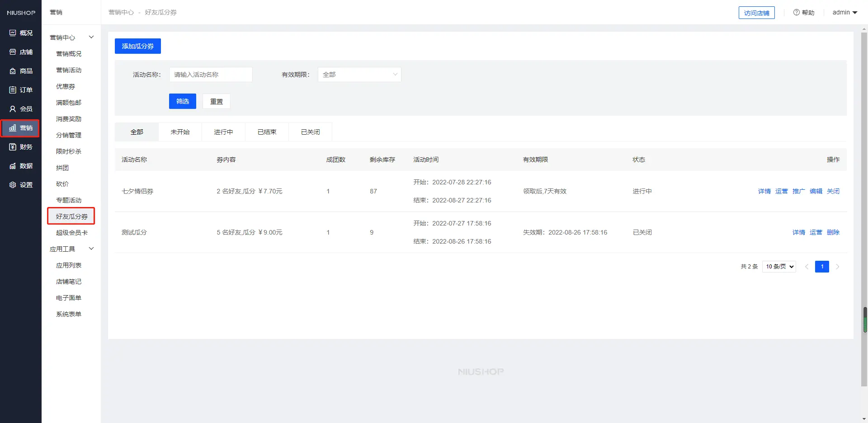The image size is (868, 423).
Task: Open the Shop (店铺) sidebar icon
Action: (x=13, y=52)
